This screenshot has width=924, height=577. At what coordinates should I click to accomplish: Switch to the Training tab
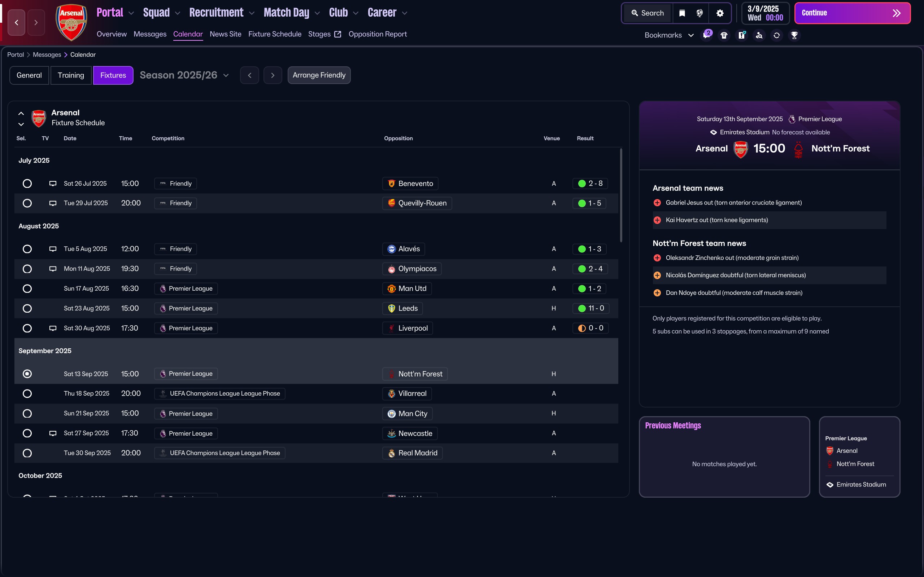pos(71,75)
